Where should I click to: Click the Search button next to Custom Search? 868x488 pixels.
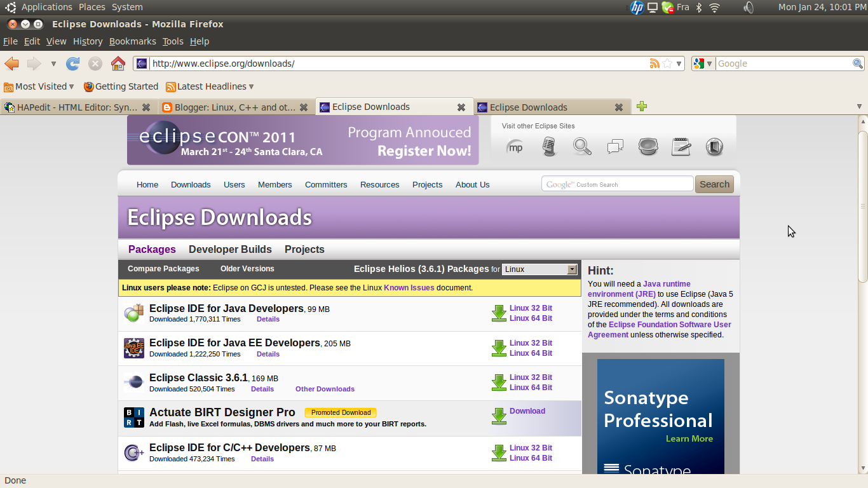click(714, 184)
